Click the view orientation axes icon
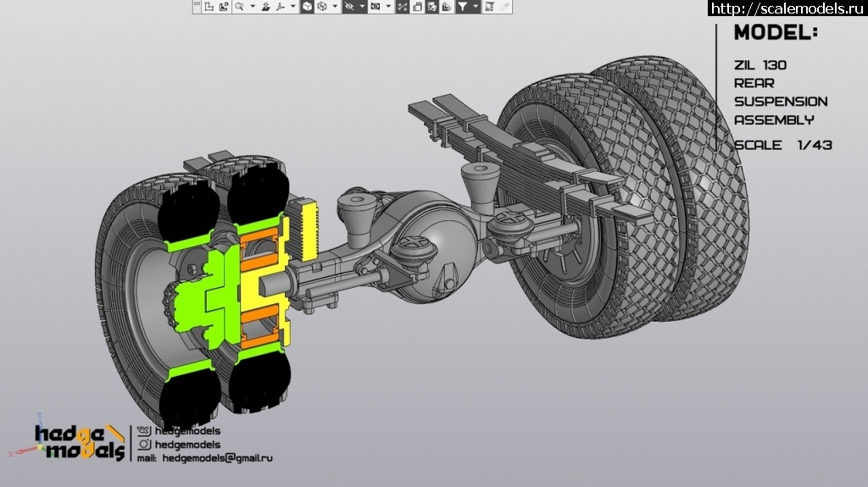This screenshot has height=487, width=868. coord(281,7)
